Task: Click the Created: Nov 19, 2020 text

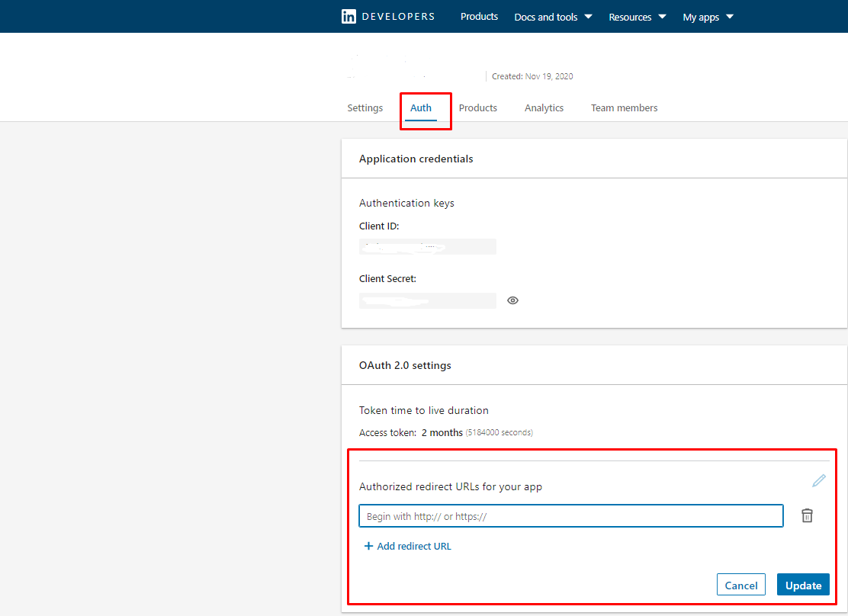Action: (532, 76)
